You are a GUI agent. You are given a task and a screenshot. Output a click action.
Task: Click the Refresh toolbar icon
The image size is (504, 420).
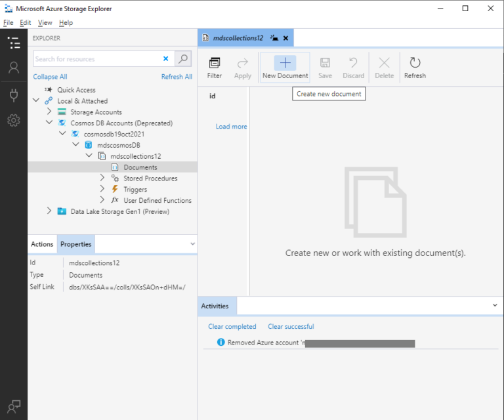click(x=415, y=62)
